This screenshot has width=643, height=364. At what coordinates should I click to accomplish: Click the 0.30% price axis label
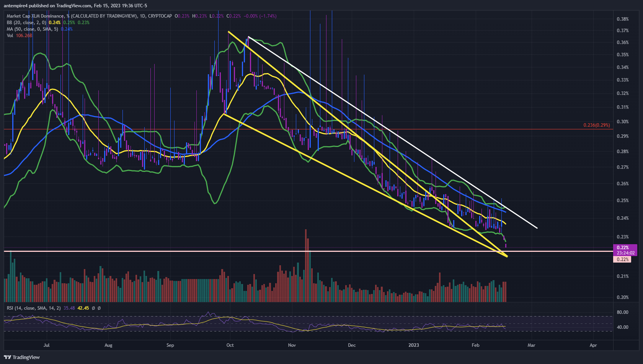[x=623, y=122]
